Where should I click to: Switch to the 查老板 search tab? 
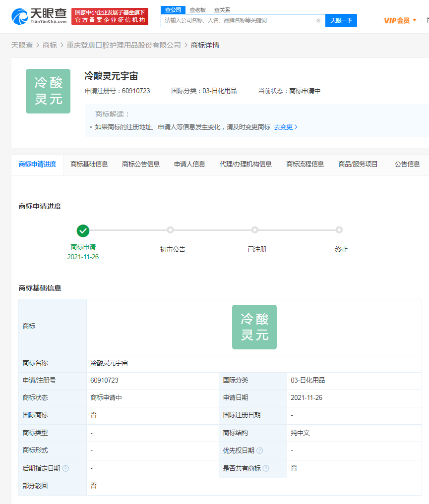197,10
